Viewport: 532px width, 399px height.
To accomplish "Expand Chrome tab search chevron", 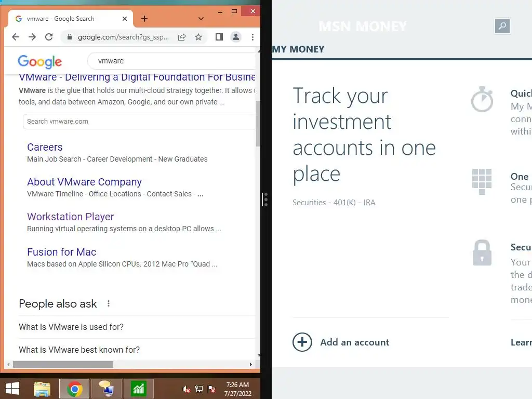I will pos(201,19).
